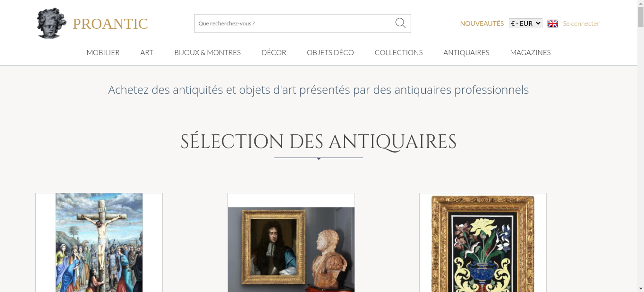
Task: Go to the Antiquaires section
Action: coord(466,52)
